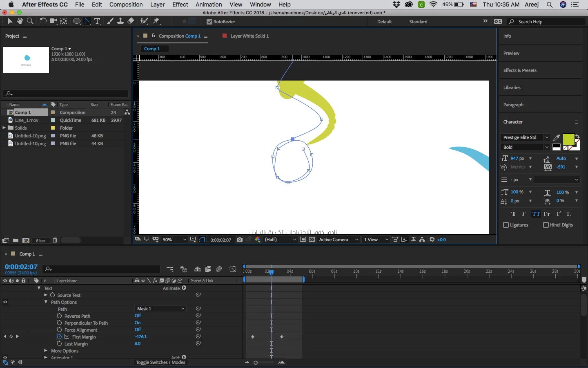Select the Rotation tool
The width and height of the screenshot is (588, 368).
43,21
